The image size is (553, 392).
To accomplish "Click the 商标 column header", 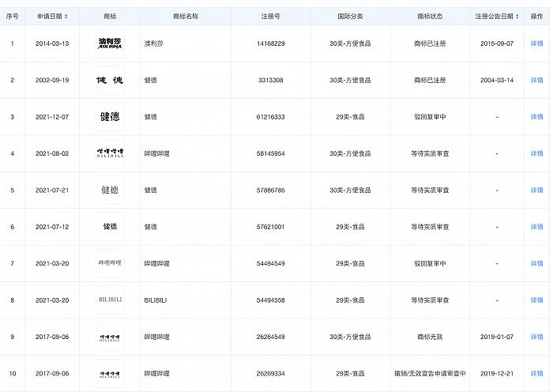I will pyautogui.click(x=110, y=17).
